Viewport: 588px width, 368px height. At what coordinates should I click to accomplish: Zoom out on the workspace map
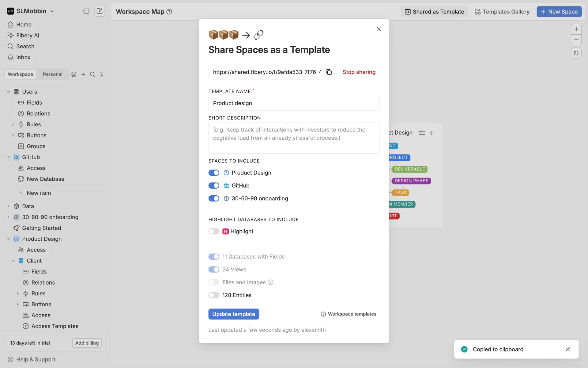tap(576, 40)
